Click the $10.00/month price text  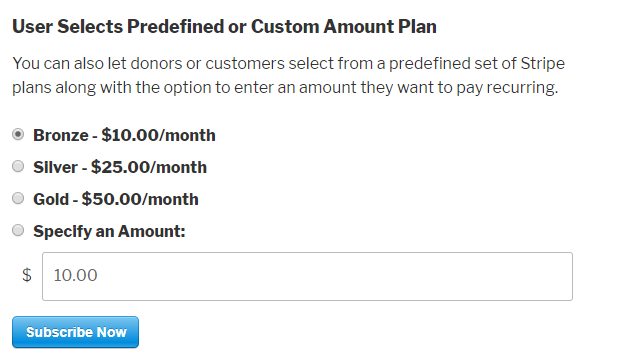(158, 135)
